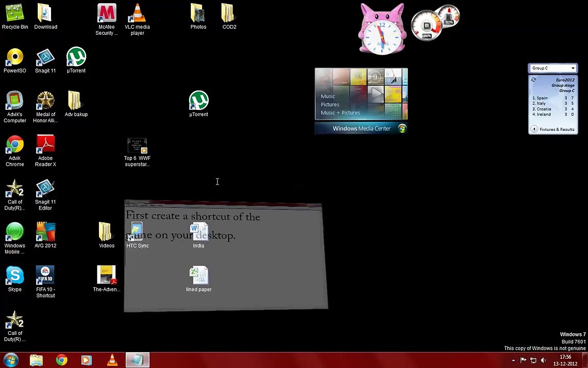Screen dimensions: 588x368
Task: Select Italy row in Group C table
Action: 553,103
